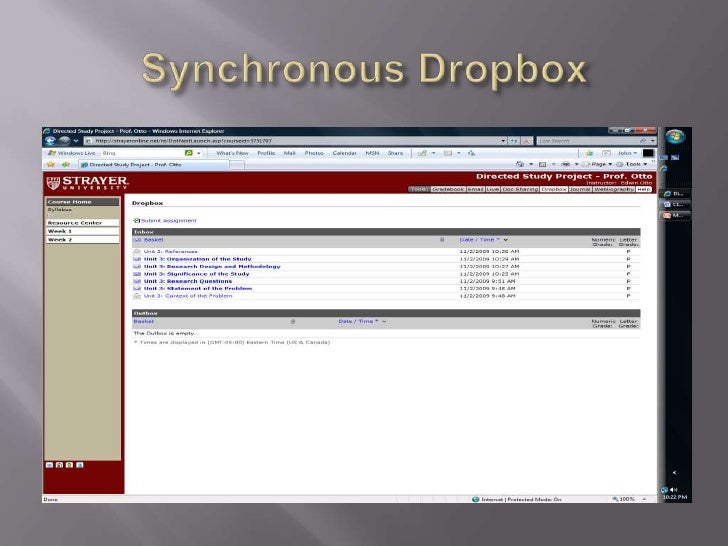The image size is (728, 546).
Task: Open the Doc Sharing tool tab
Action: [x=520, y=189]
